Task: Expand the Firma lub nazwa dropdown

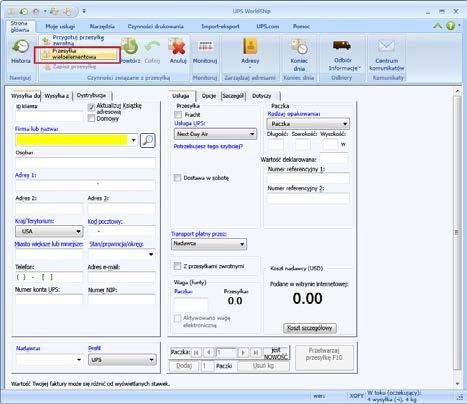Action: [134, 140]
